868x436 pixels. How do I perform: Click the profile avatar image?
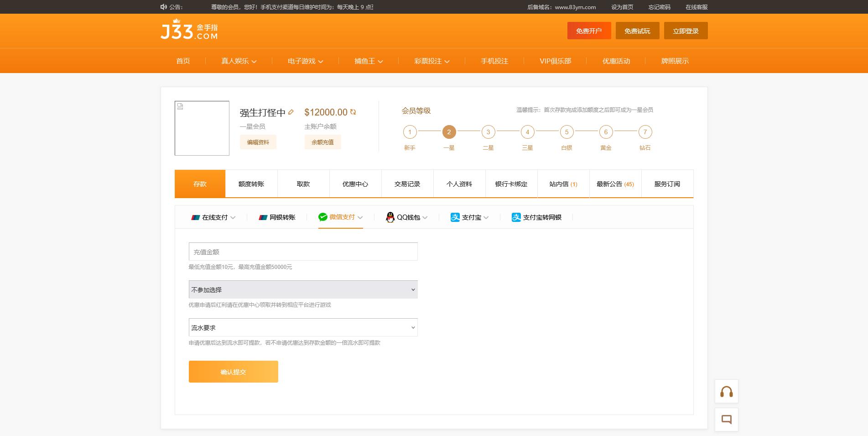click(x=202, y=128)
